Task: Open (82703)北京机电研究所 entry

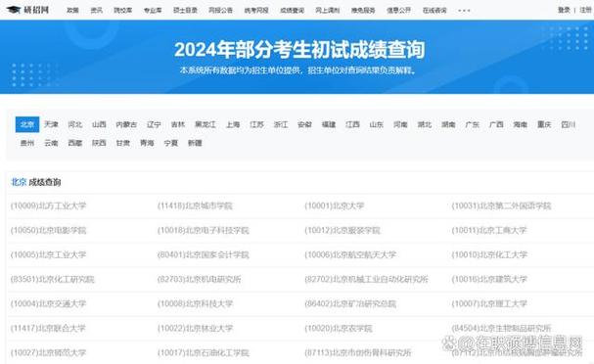Action: pyautogui.click(x=200, y=280)
